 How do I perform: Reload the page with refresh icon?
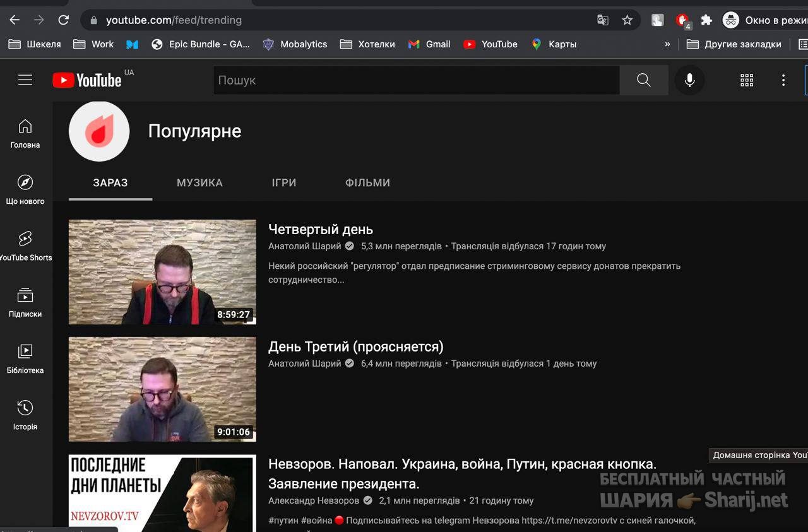(63, 20)
